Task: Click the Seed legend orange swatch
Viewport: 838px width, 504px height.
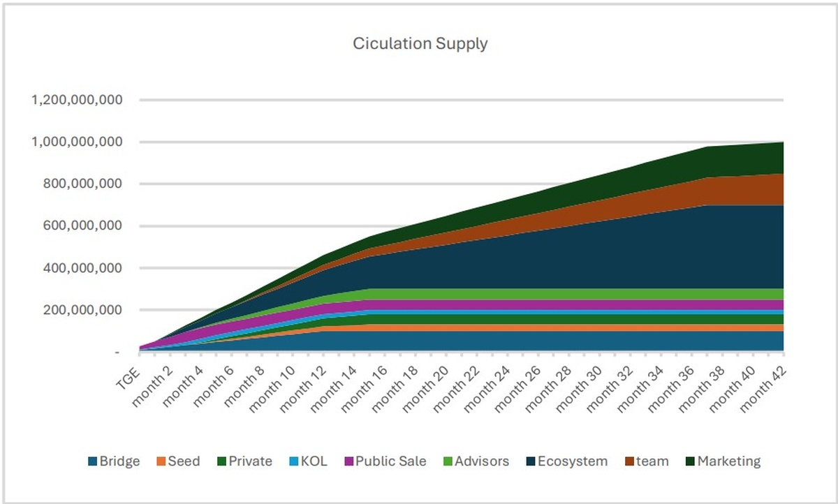Action: (x=161, y=461)
